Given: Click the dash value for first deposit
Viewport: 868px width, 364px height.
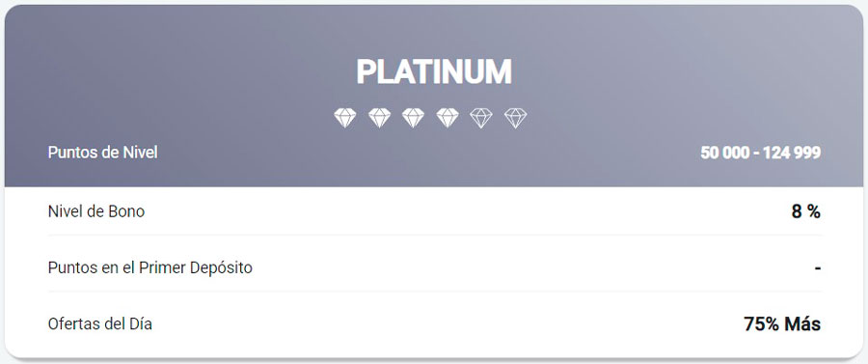Looking at the screenshot, I should click(x=818, y=268).
